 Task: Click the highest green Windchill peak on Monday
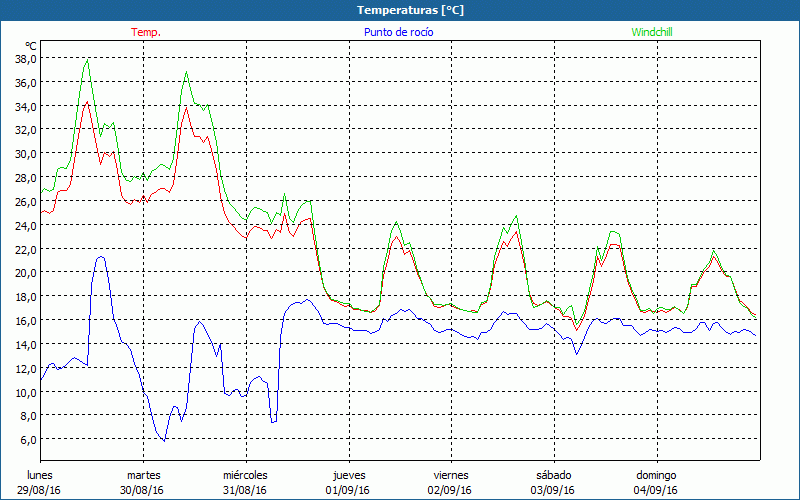click(x=88, y=61)
